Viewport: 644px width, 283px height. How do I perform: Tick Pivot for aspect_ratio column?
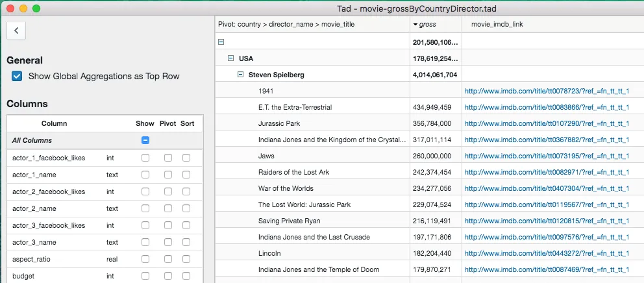tap(168, 259)
